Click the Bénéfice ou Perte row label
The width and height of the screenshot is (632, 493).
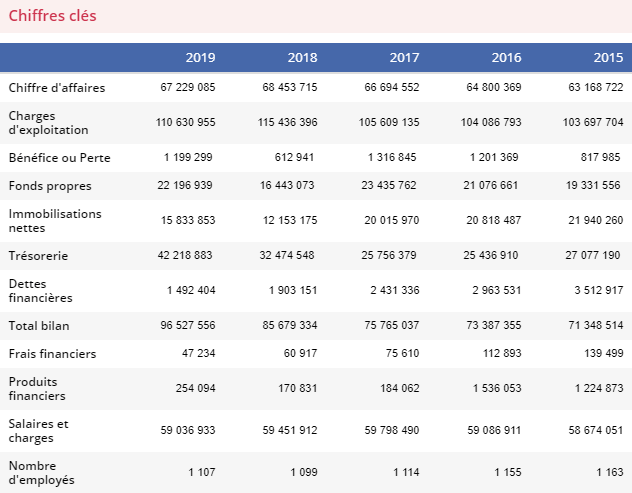click(59, 158)
